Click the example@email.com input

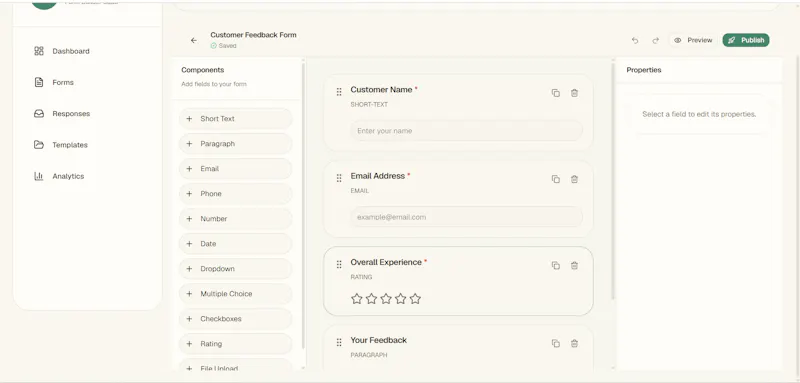(x=466, y=217)
